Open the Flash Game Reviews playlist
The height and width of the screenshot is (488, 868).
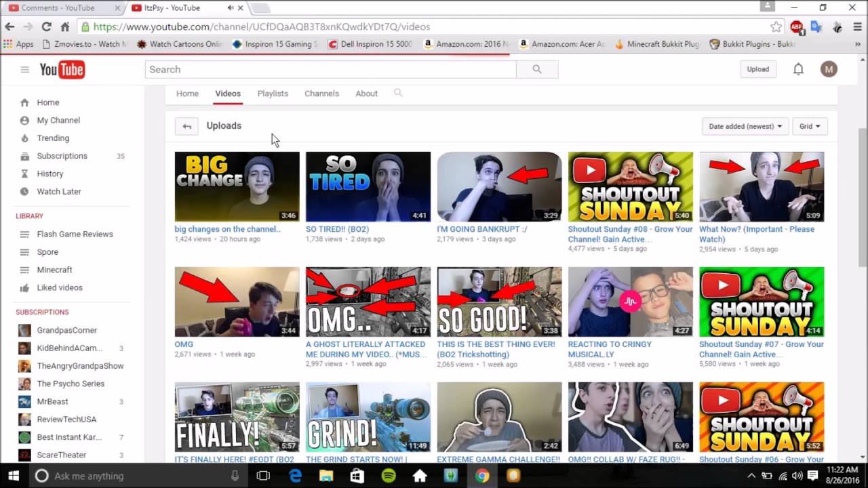[75, 235]
